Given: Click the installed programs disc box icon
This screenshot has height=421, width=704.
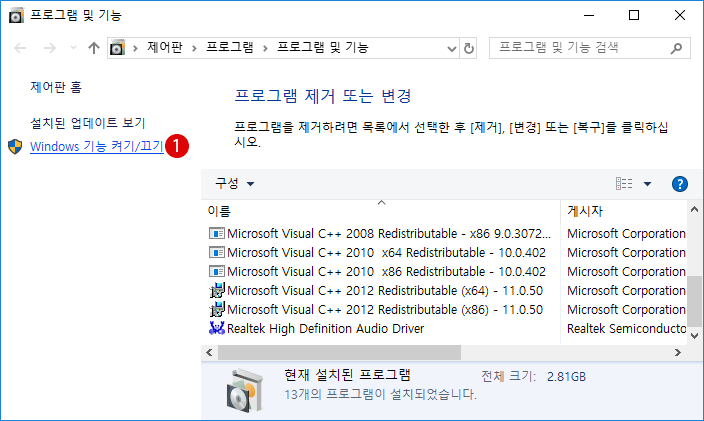Looking at the screenshot, I should (x=244, y=390).
